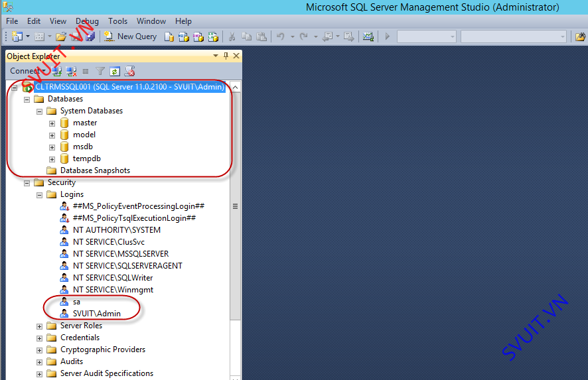
Task: Open the File menu
Action: [12, 21]
